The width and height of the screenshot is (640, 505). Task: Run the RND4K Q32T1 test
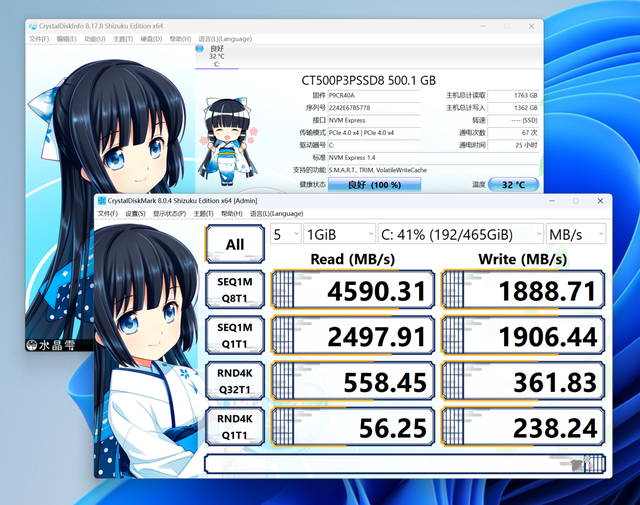(235, 381)
